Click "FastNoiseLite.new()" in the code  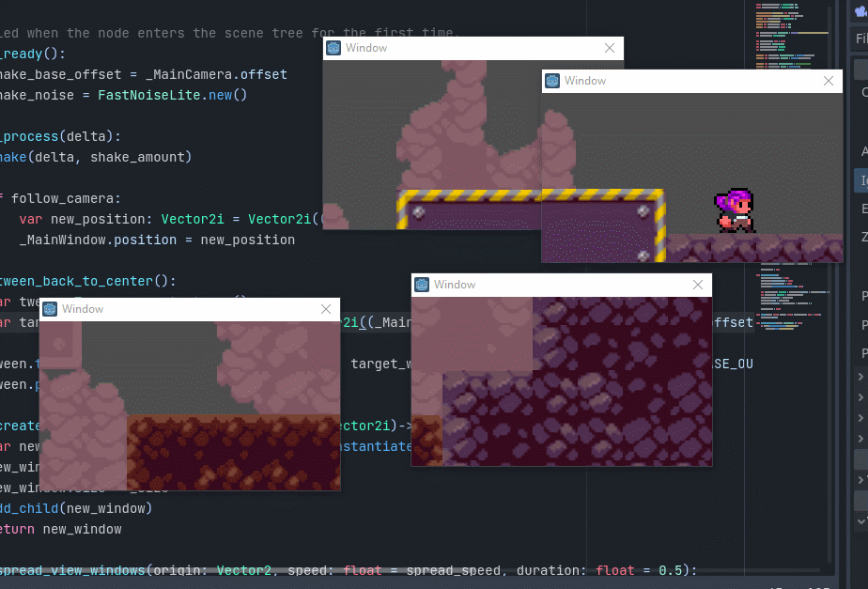[x=172, y=95]
